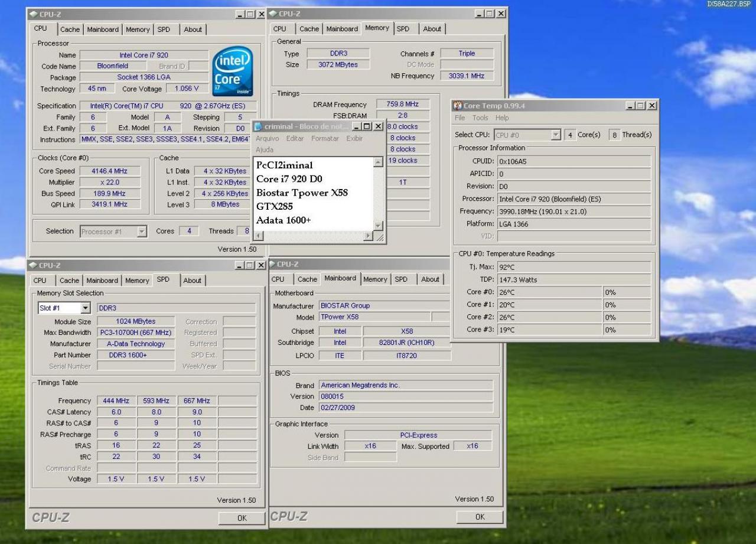The height and width of the screenshot is (544, 756).
Task: Click Core Temp title bar thermometer icon
Action: pos(457,106)
